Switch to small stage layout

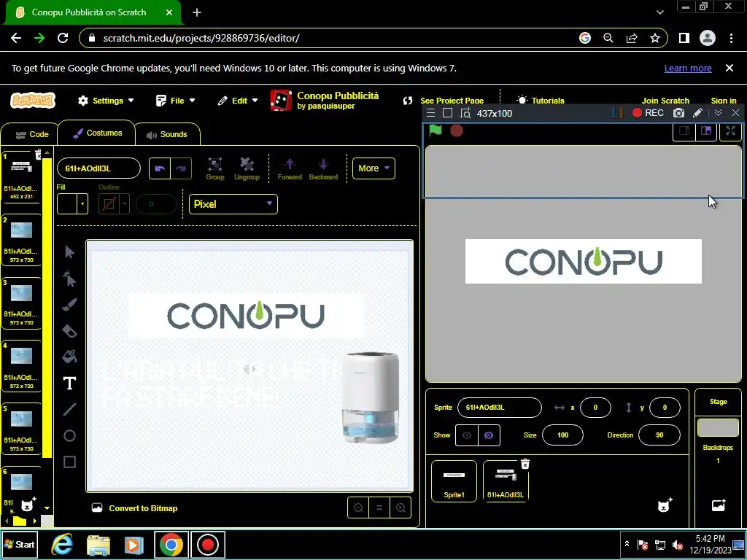coord(684,131)
